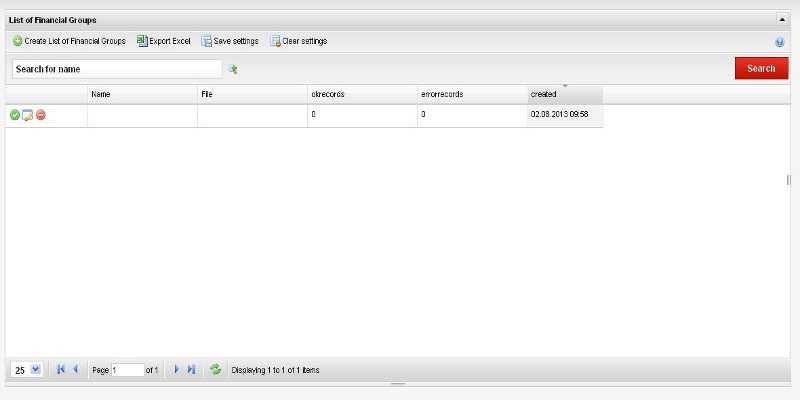Click the right edge splitter handle
This screenshot has width=800, height=400.
(788, 180)
